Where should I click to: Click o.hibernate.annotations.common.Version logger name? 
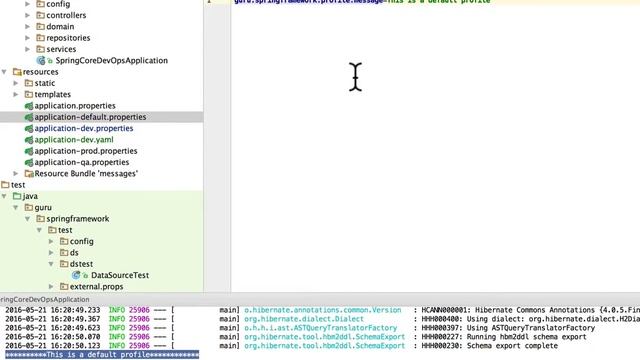coord(322,310)
